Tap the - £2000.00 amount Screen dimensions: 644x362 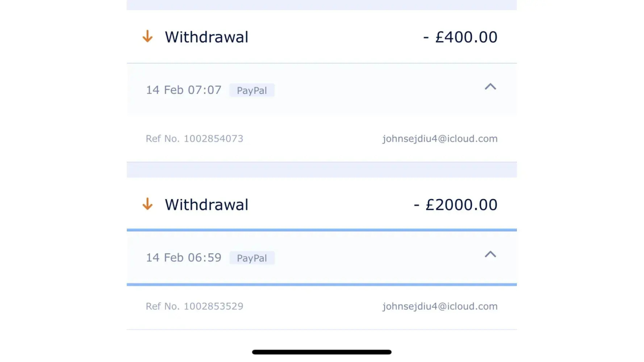pyautogui.click(x=455, y=205)
